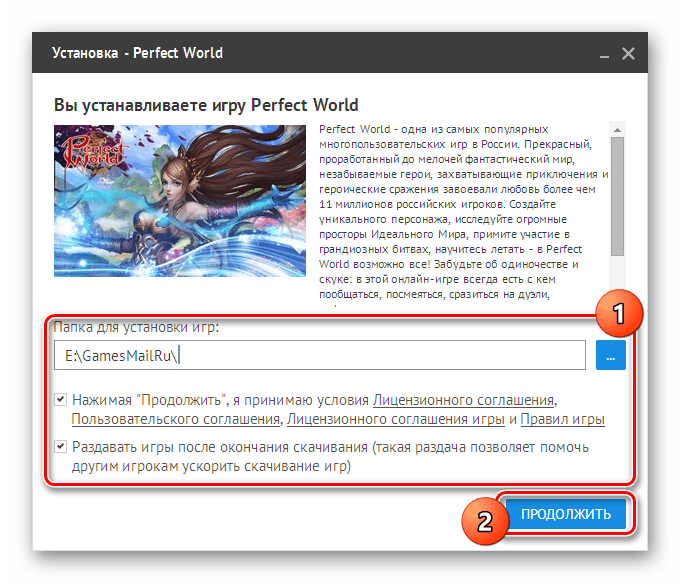Uncheck the license terms acceptance checkbox
The image size is (680, 583).
[60, 400]
